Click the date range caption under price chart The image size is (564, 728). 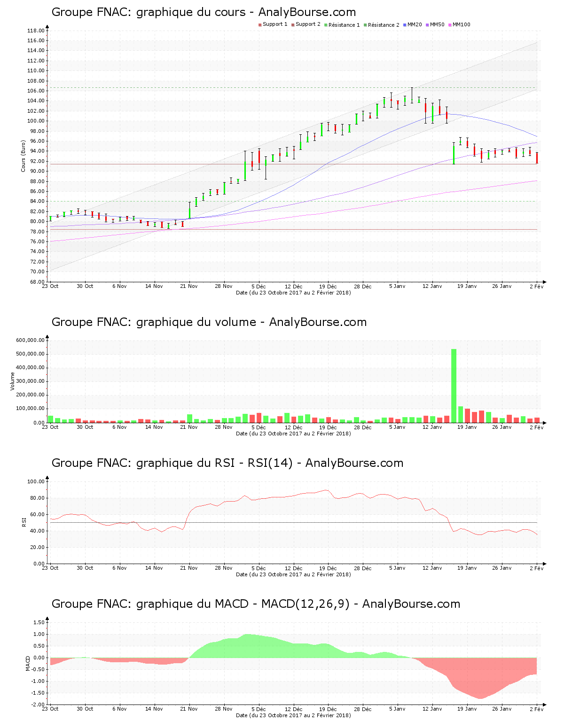click(x=293, y=293)
